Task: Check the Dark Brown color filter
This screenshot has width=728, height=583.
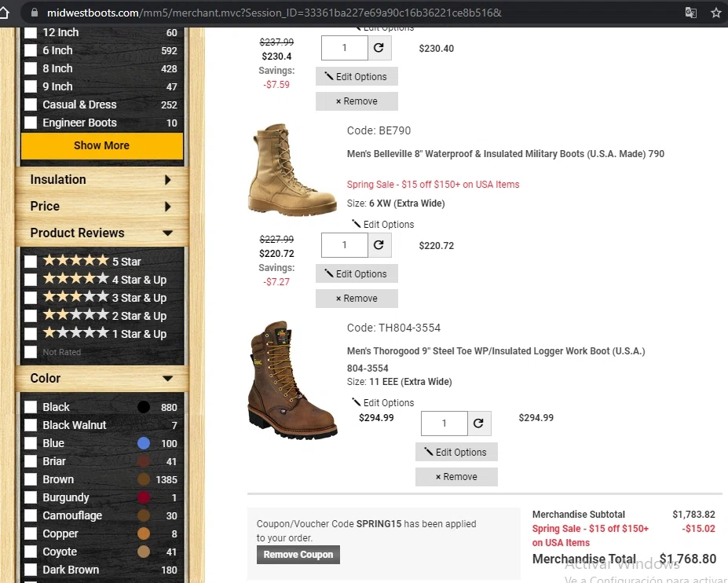Action: coord(31,570)
